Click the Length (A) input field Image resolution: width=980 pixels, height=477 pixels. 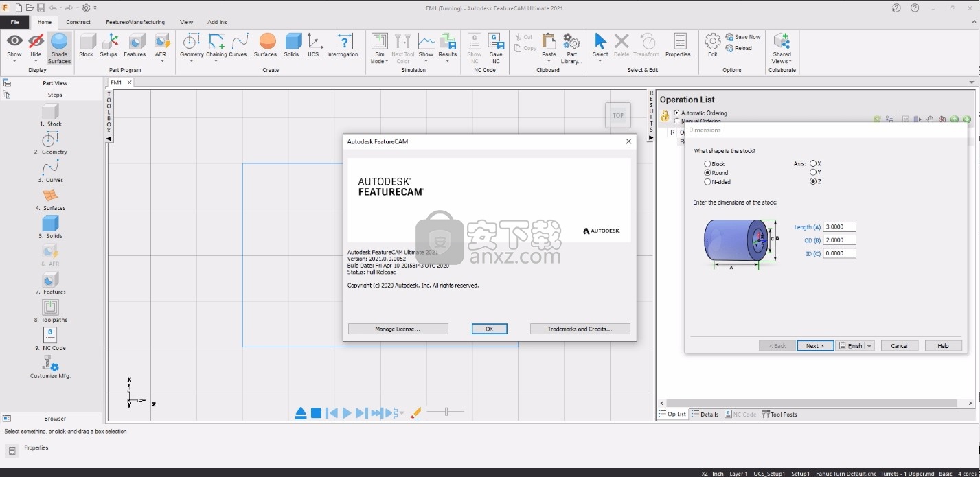click(839, 227)
